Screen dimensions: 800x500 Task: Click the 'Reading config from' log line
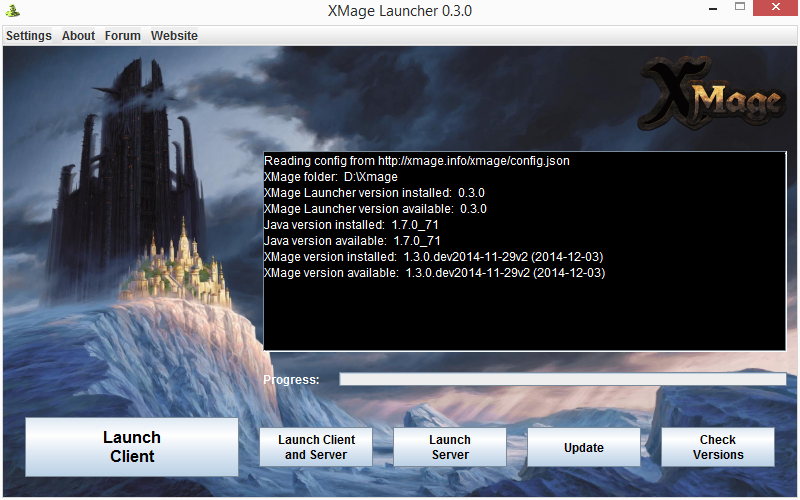tap(417, 161)
